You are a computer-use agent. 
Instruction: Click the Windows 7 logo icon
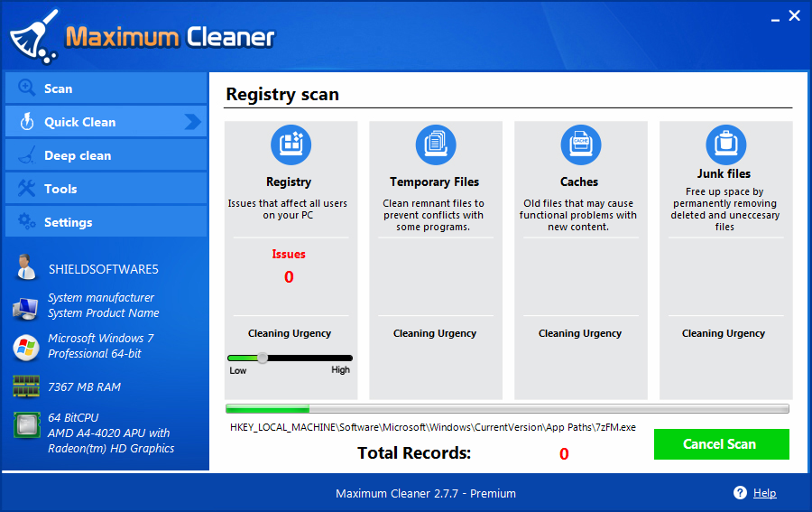(26, 348)
